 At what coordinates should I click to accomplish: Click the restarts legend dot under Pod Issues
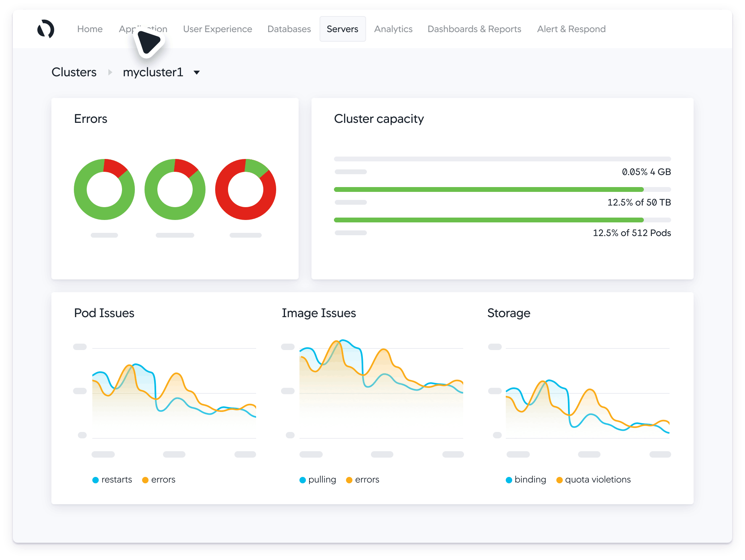(x=96, y=479)
